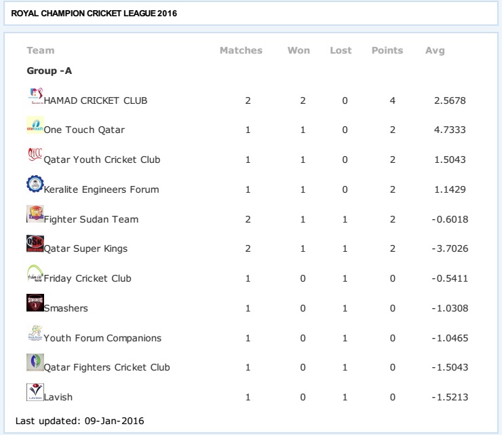Click average value -1.0308
This screenshot has height=435, width=504.
tap(450, 308)
